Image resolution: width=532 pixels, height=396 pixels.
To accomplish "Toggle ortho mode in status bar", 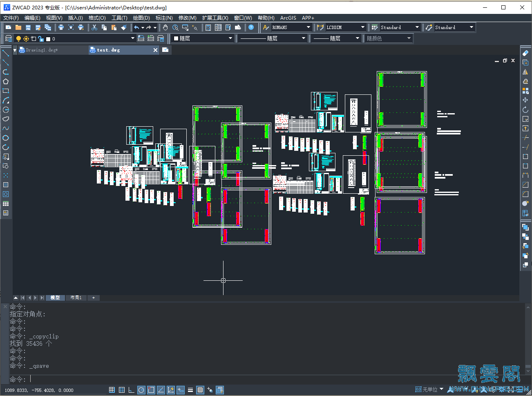I will (132, 390).
